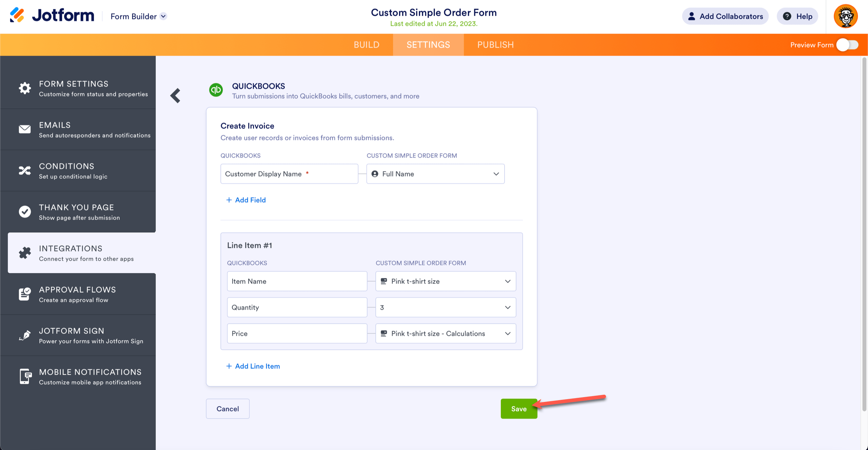Switch to the BUILD tab
This screenshot has height=450, width=868.
(x=367, y=45)
